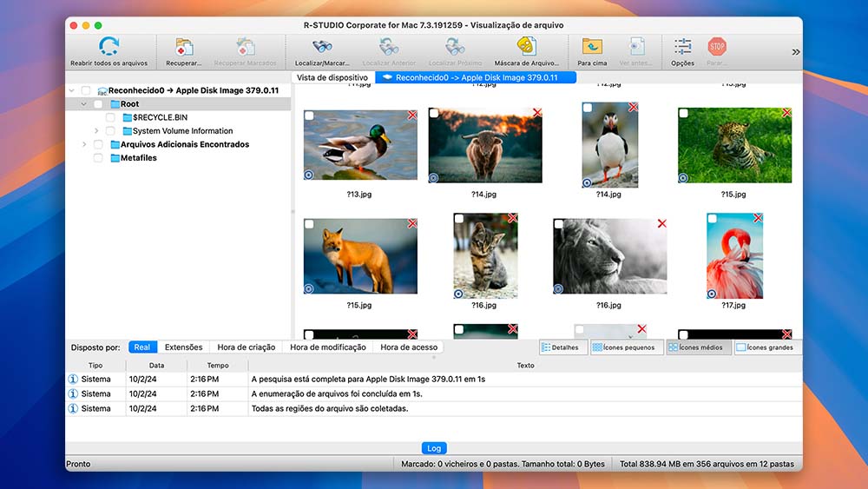Switch to Ícones grandes view

tap(767, 347)
